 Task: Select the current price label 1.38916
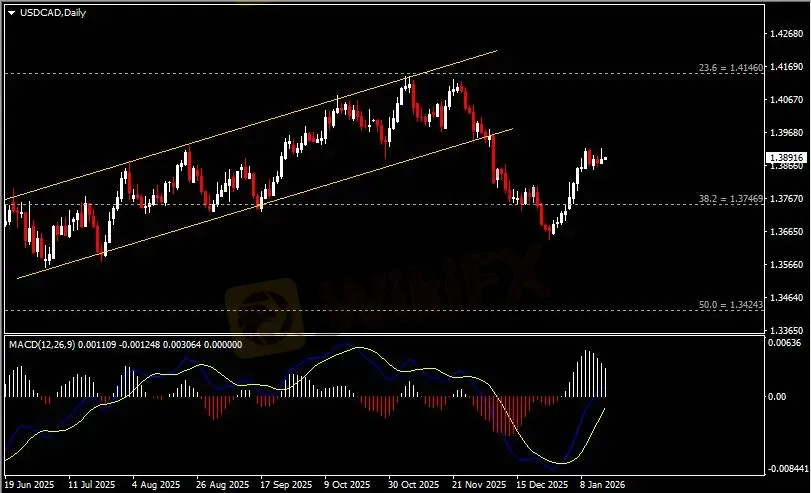click(785, 158)
